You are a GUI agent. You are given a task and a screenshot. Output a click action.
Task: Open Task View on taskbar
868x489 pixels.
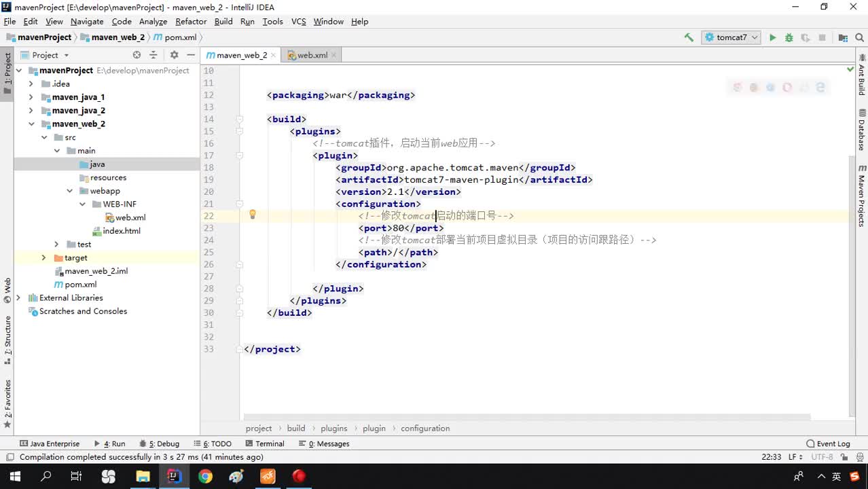click(x=77, y=476)
